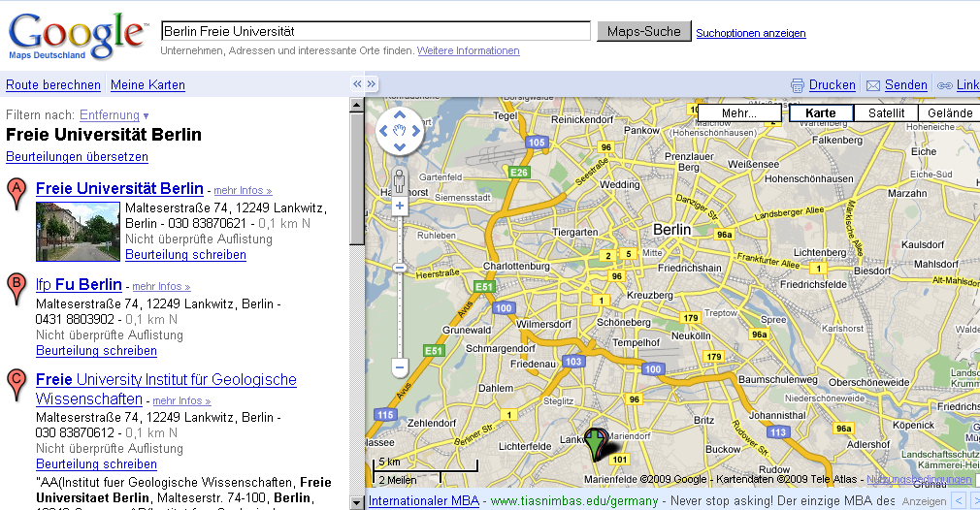980x510 pixels.
Task: Click red marker A beside Freie Universität Berlin
Action: coord(16,192)
